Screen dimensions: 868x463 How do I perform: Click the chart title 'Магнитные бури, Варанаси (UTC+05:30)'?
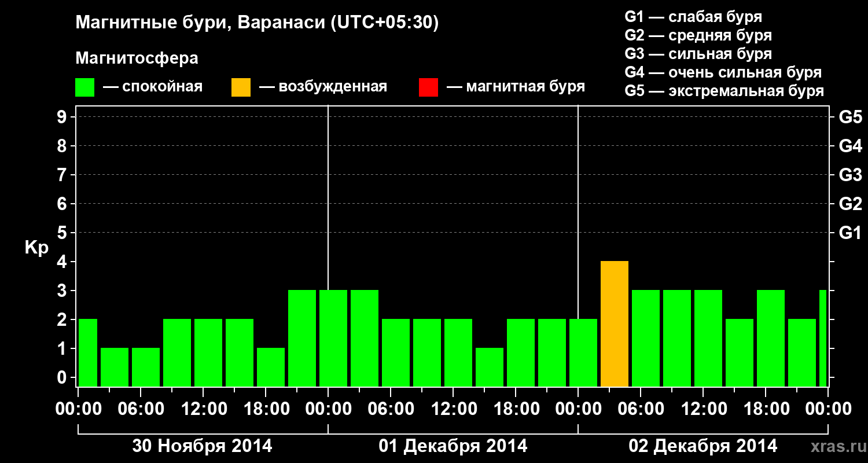(x=257, y=23)
